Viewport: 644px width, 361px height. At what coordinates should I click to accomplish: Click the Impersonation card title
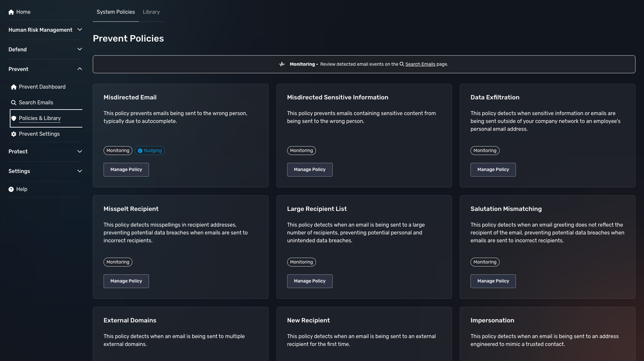(492, 320)
